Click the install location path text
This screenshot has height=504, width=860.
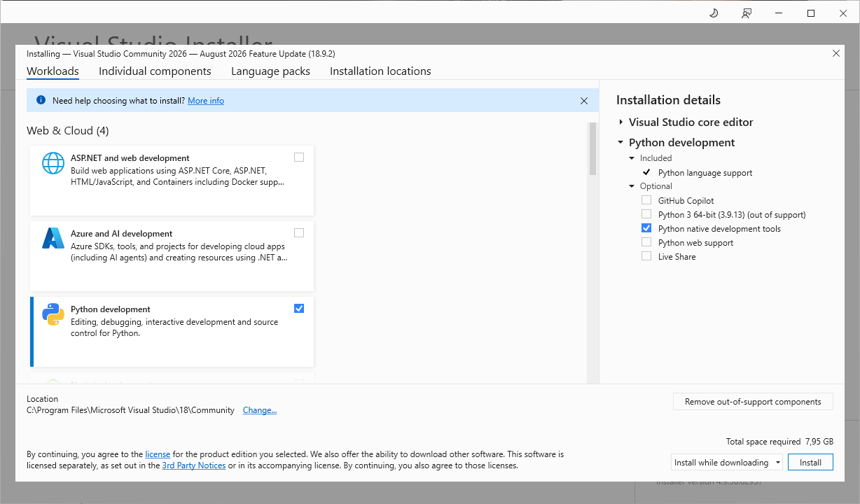130,410
